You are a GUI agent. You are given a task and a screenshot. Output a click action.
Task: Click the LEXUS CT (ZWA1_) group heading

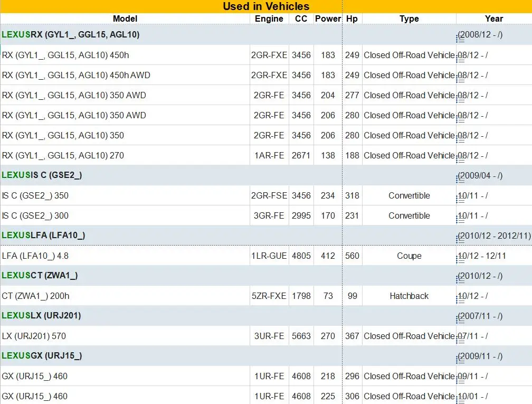[40, 275]
